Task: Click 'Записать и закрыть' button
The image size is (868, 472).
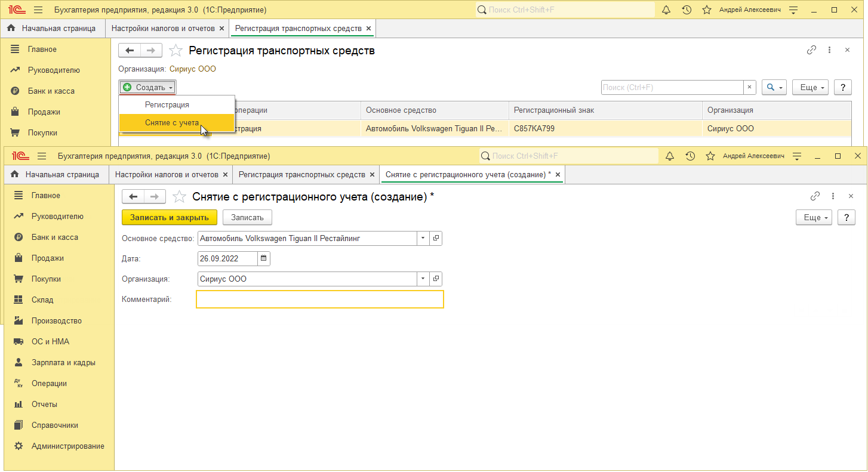Action: point(170,217)
